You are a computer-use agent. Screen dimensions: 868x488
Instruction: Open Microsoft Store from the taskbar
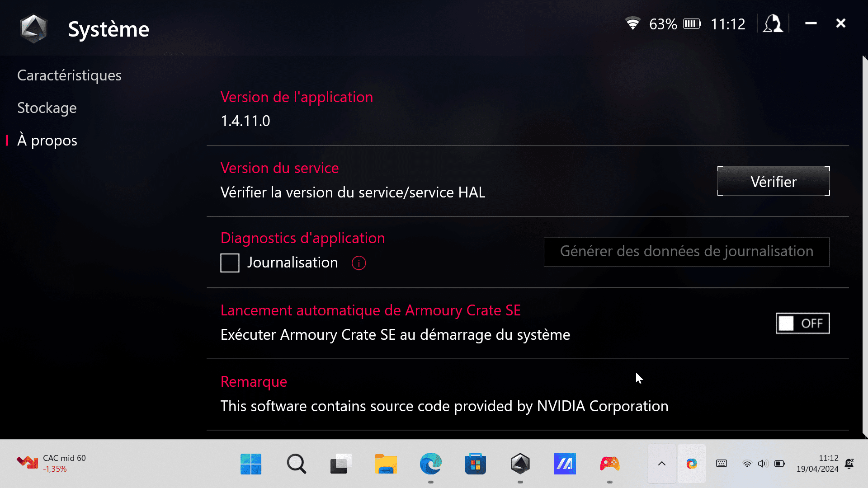click(x=476, y=464)
